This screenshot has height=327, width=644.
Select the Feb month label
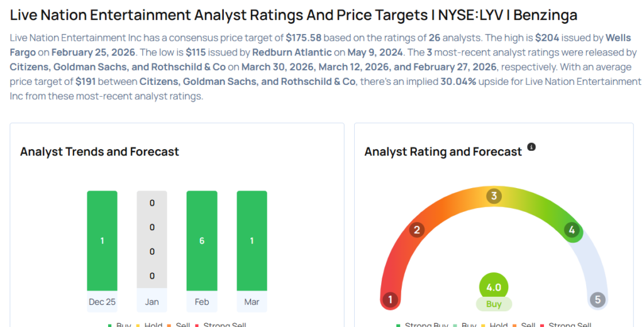coord(202,302)
